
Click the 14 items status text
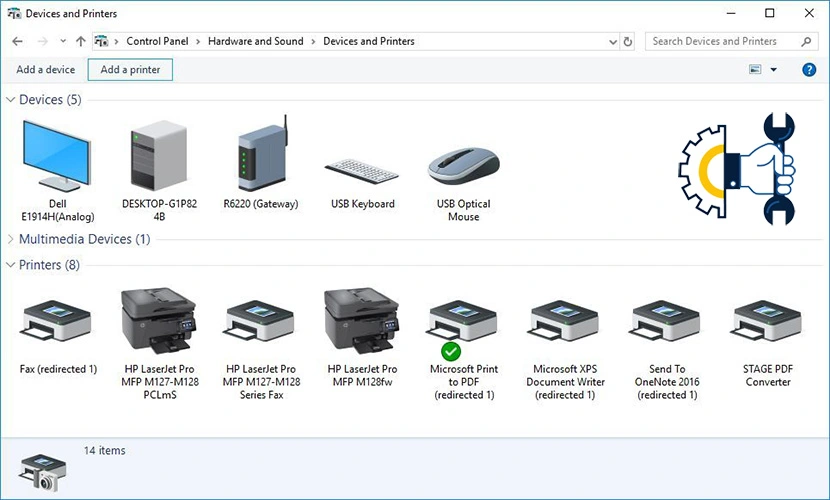(x=104, y=450)
